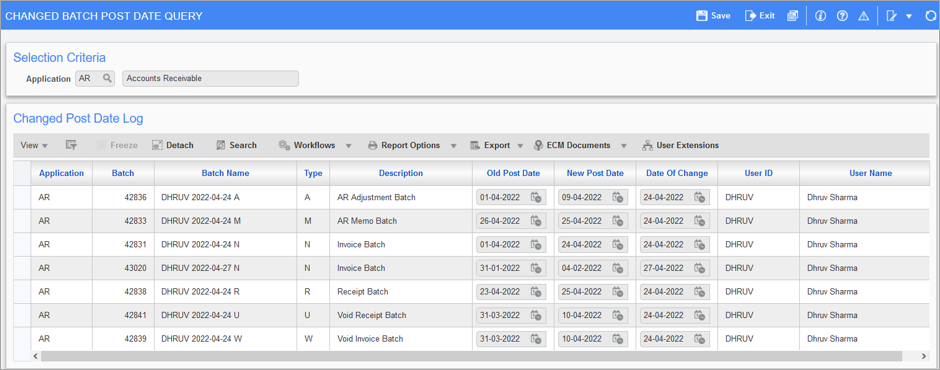
Task: Open the View menu dropdown
Action: click(34, 145)
